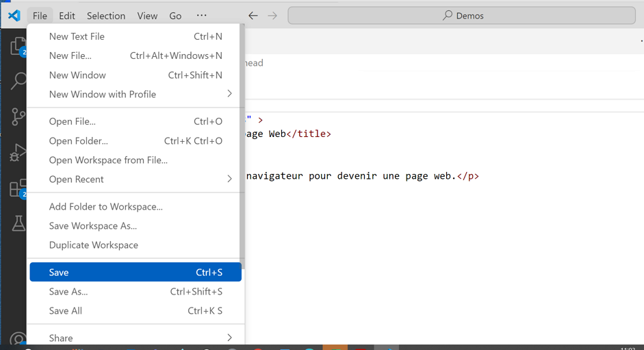Click the closing title tag in editor

309,134
